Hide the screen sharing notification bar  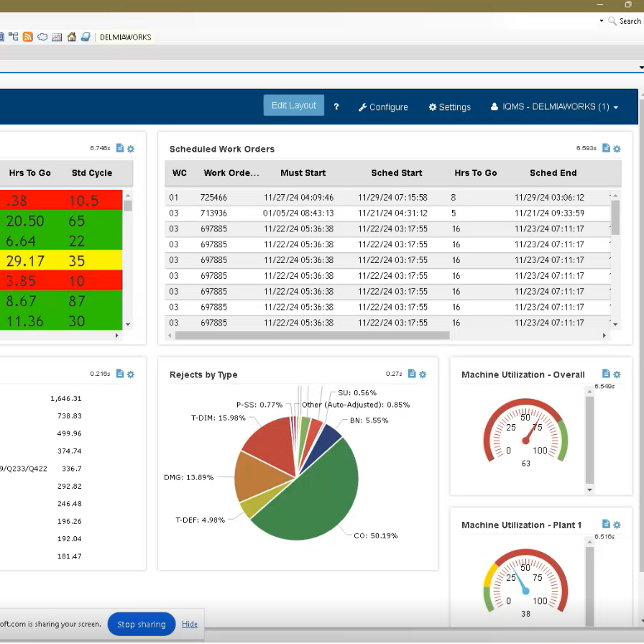pyautogui.click(x=189, y=624)
